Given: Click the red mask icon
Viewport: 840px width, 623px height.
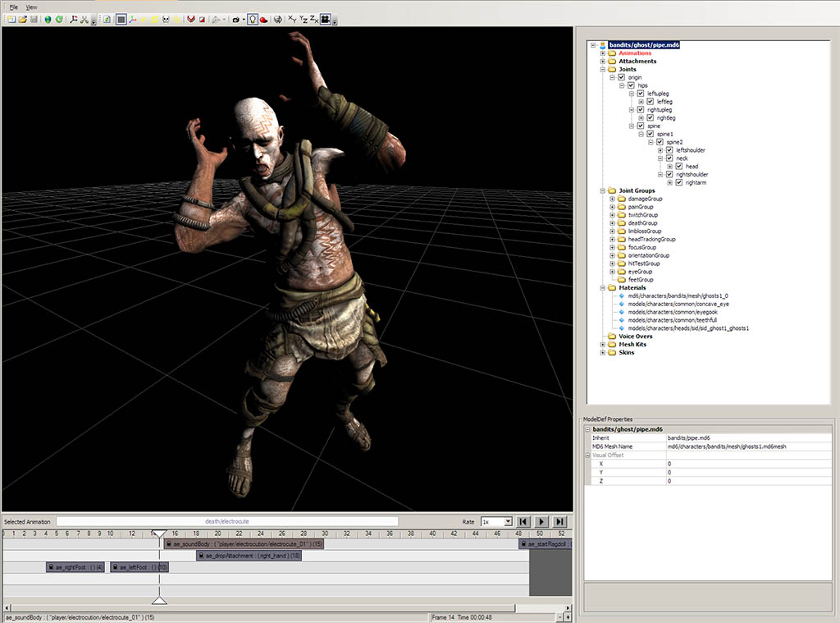Looking at the screenshot, I should (190, 20).
